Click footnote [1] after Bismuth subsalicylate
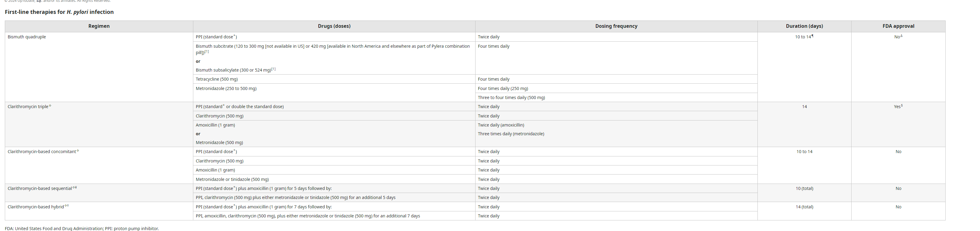The image size is (980, 231). point(273,69)
